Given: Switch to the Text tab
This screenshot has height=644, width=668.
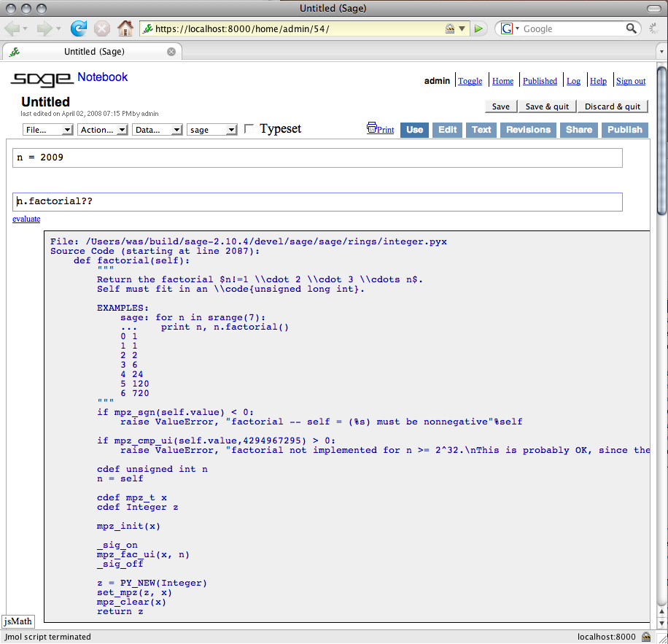Looking at the screenshot, I should pyautogui.click(x=481, y=130).
